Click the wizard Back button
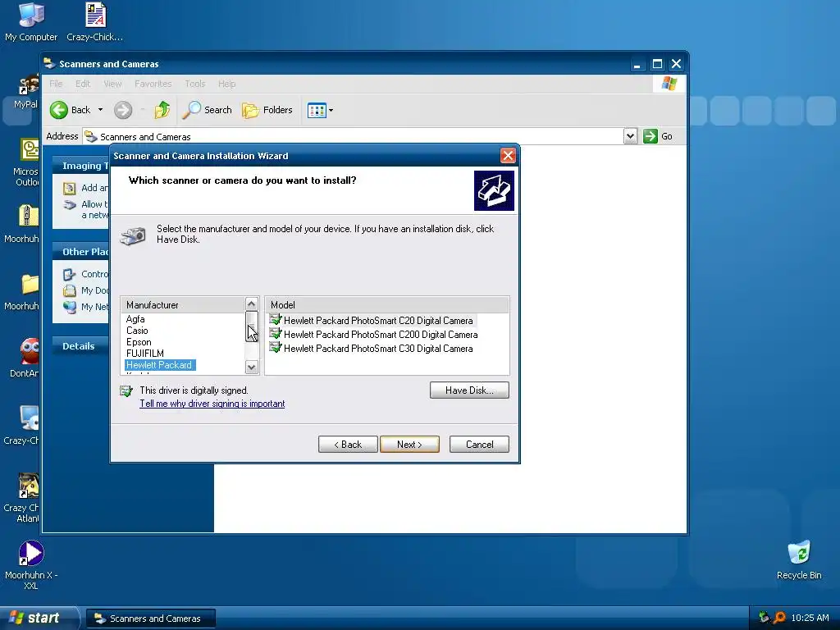This screenshot has height=630, width=840. click(x=348, y=444)
